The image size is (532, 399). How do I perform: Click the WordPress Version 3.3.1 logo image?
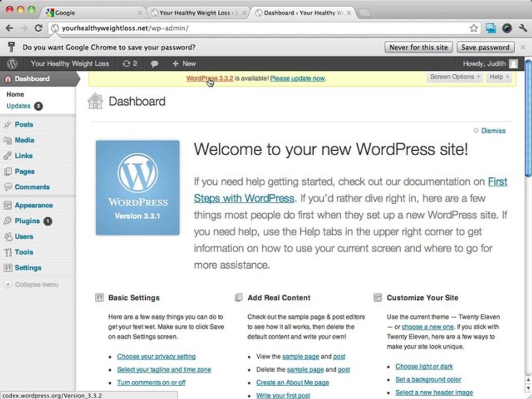137,188
